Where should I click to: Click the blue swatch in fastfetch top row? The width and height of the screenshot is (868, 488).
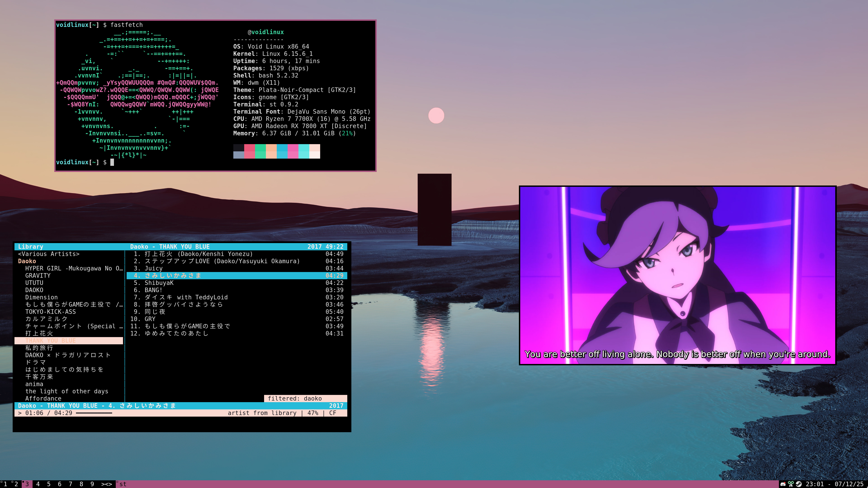(282, 148)
